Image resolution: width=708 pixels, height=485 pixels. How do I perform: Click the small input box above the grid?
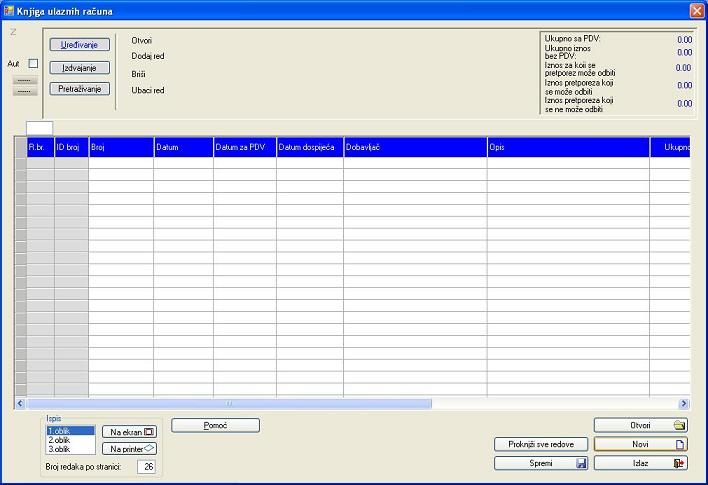(40, 128)
